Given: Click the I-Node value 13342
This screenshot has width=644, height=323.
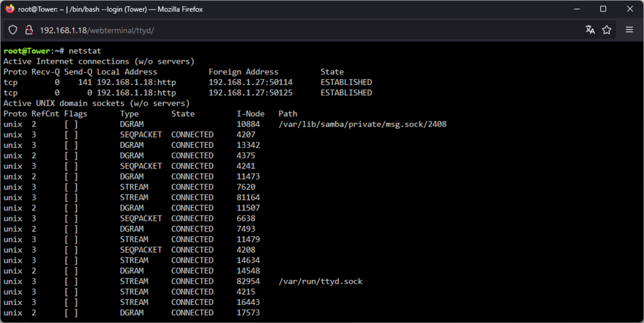Looking at the screenshot, I should (x=248, y=145).
